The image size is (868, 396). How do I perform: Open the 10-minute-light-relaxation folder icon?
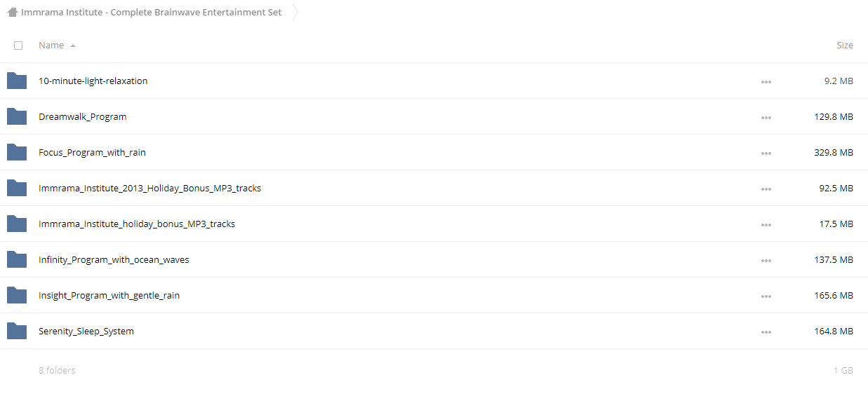(17, 81)
